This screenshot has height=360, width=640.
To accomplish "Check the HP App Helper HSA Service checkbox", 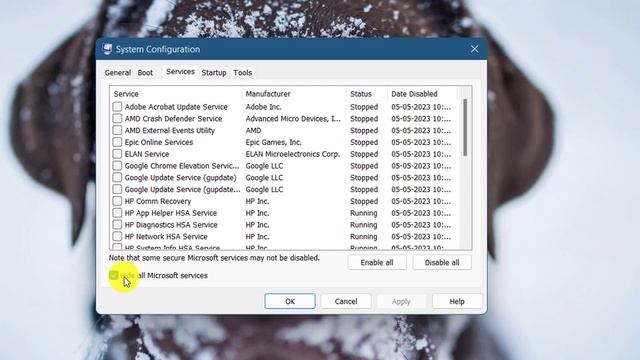I will pyautogui.click(x=117, y=213).
